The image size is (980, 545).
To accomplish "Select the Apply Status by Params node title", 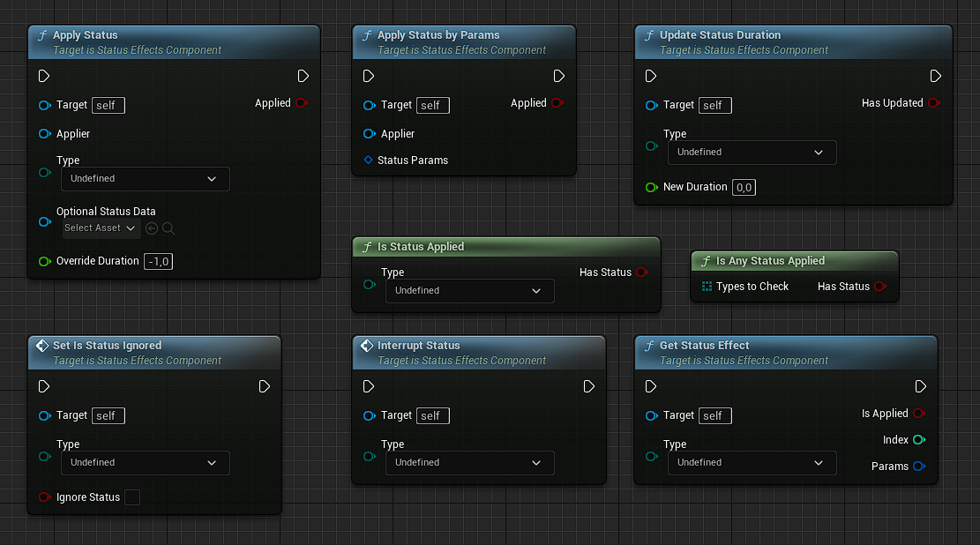I will point(438,35).
